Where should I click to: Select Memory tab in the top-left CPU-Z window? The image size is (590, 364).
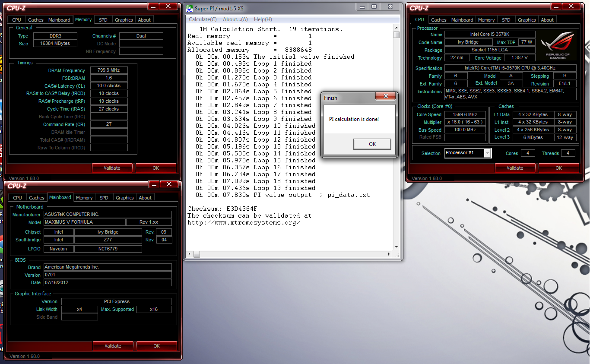[x=83, y=19]
